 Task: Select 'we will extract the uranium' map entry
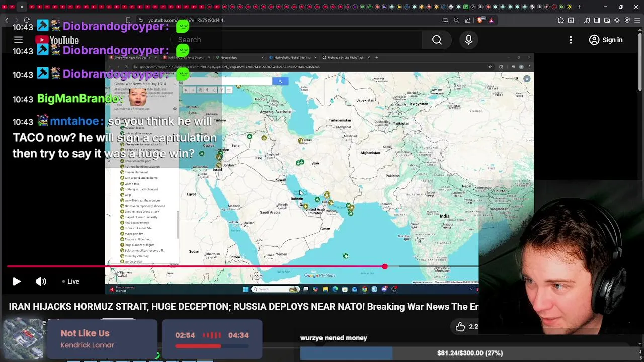coord(142,200)
